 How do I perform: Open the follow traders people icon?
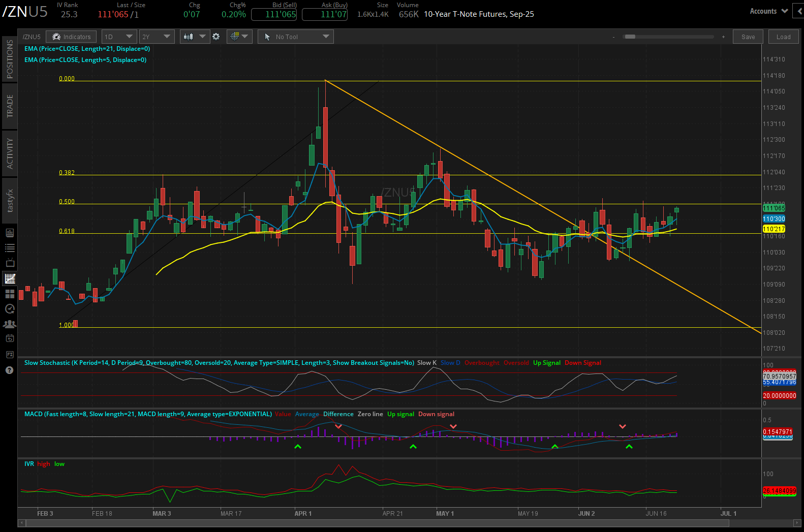pyautogui.click(x=10, y=324)
